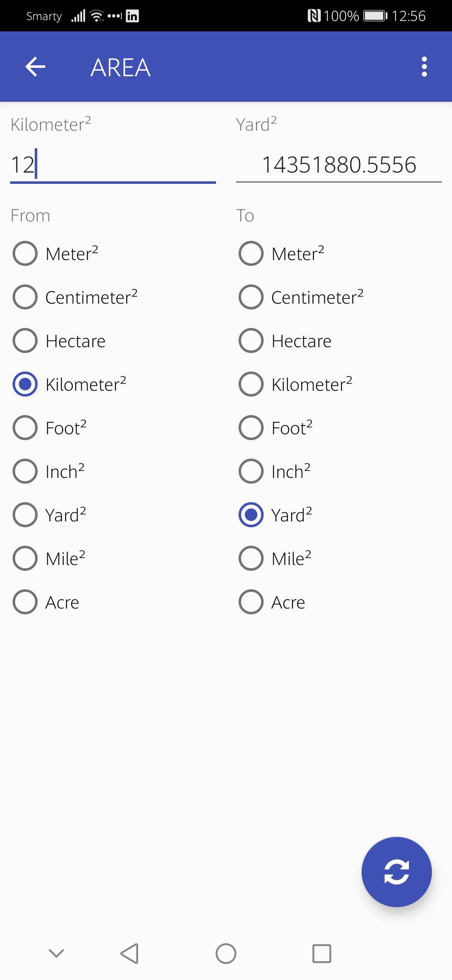
Task: Tap the LinkedIn notification icon in status bar
Action: pyautogui.click(x=132, y=16)
